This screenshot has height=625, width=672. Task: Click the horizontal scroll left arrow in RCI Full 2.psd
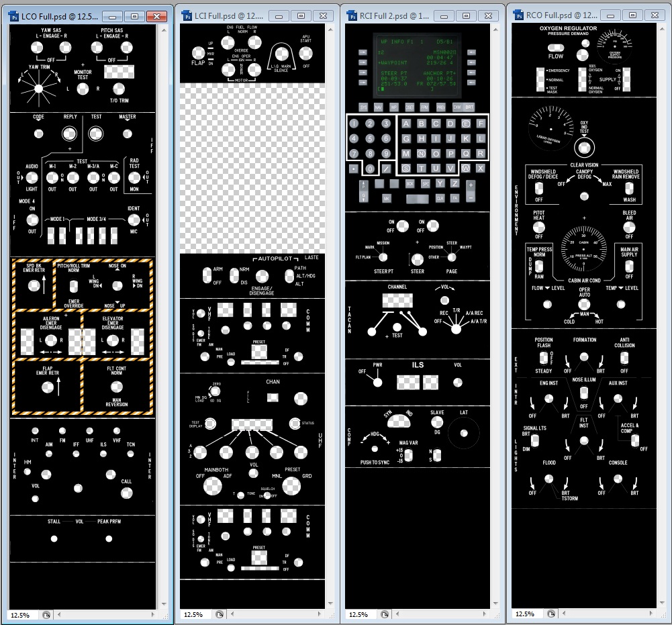(397, 614)
